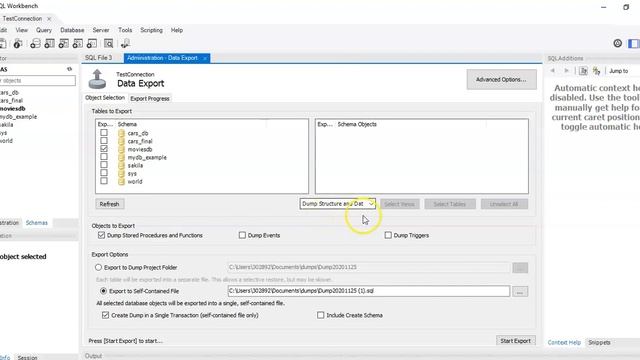Screen dimensions: 640x360
Task: Click the cars_db database icon in schema list
Action: (121, 133)
